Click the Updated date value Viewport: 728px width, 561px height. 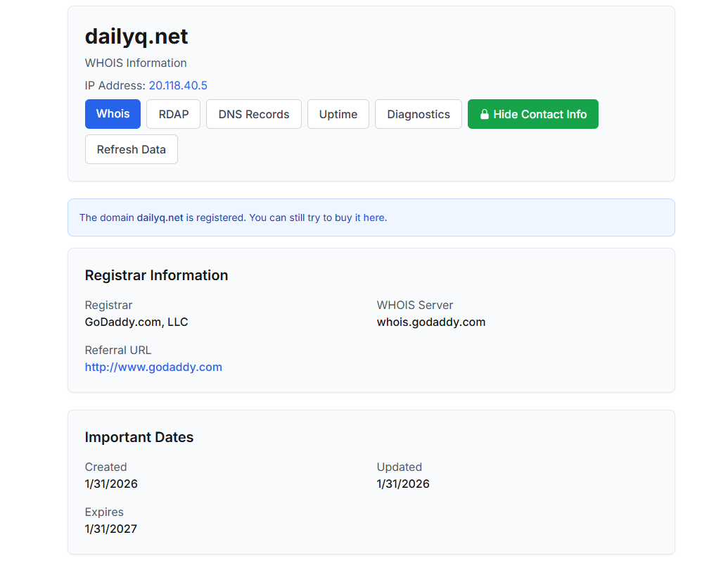[403, 484]
